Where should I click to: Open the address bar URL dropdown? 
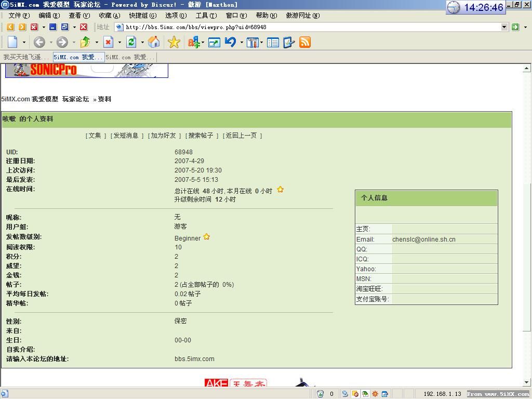(504, 27)
